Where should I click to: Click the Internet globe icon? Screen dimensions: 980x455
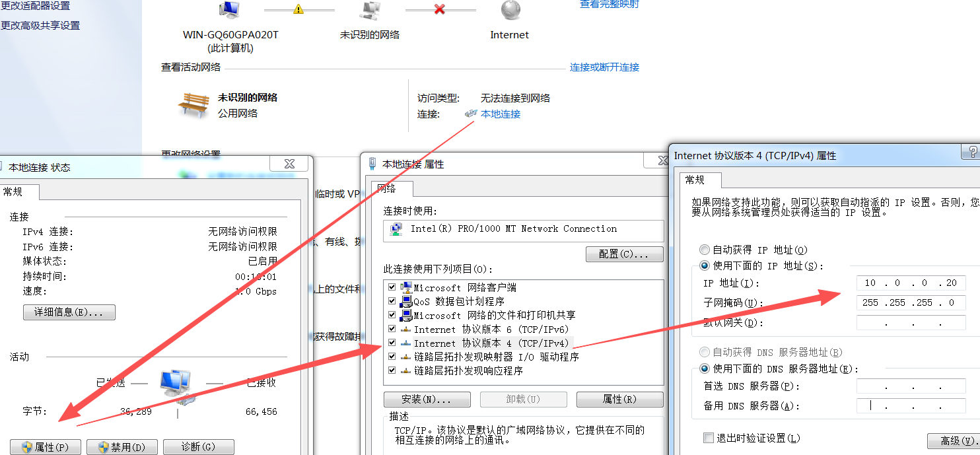508,11
